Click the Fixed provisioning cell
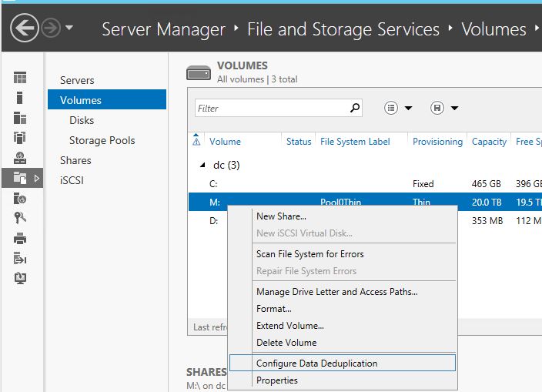Viewport: 542px width, 392px height. (x=423, y=183)
